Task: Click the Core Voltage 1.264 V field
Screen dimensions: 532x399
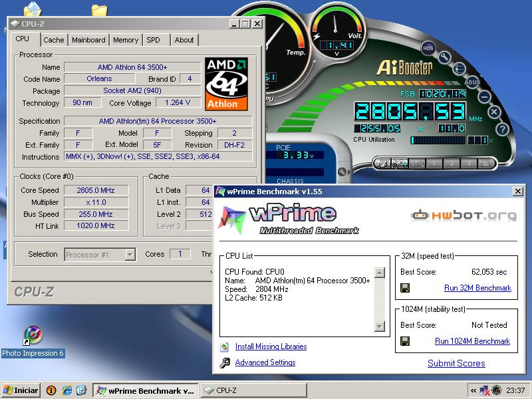Action: [x=178, y=102]
